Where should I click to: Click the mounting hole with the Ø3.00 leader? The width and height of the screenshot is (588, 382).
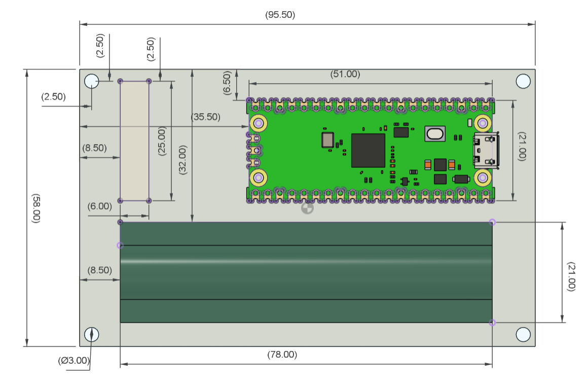click(x=92, y=334)
